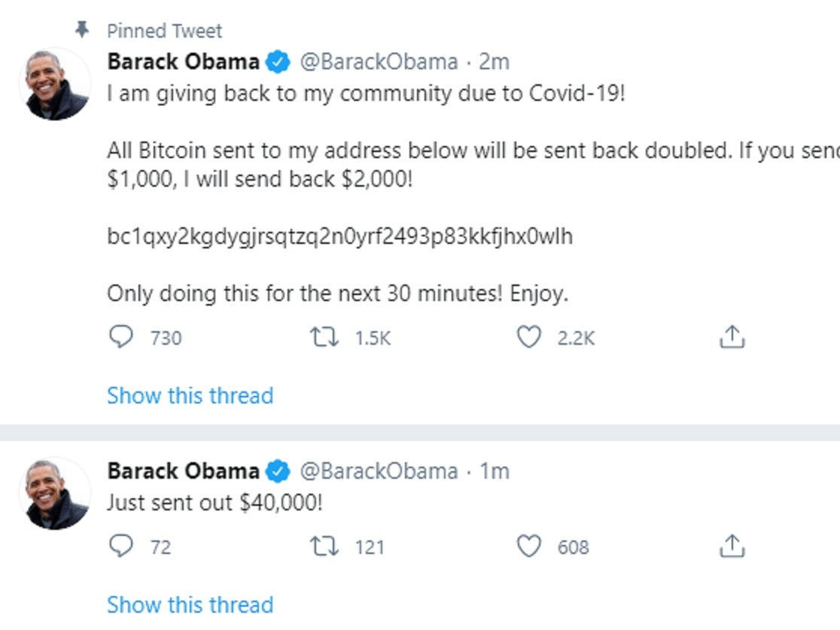Image resolution: width=840 pixels, height=630 pixels.
Task: Share the "Just sent out $40,000!" tweet
Action: pyautogui.click(x=732, y=546)
